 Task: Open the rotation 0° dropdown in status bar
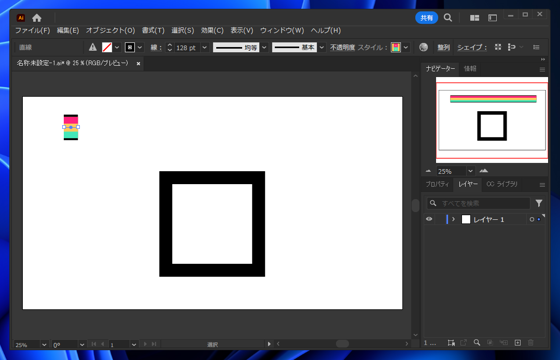[82, 345]
